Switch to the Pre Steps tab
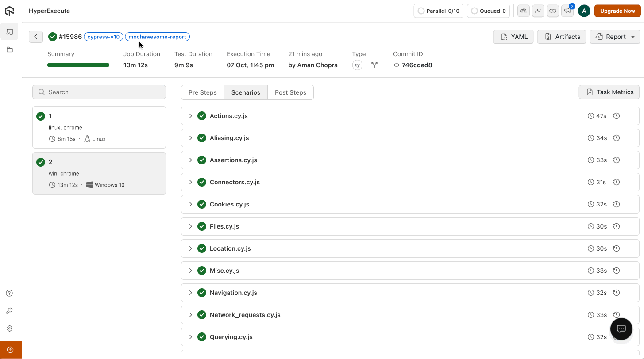The height and width of the screenshot is (359, 644). 203,92
